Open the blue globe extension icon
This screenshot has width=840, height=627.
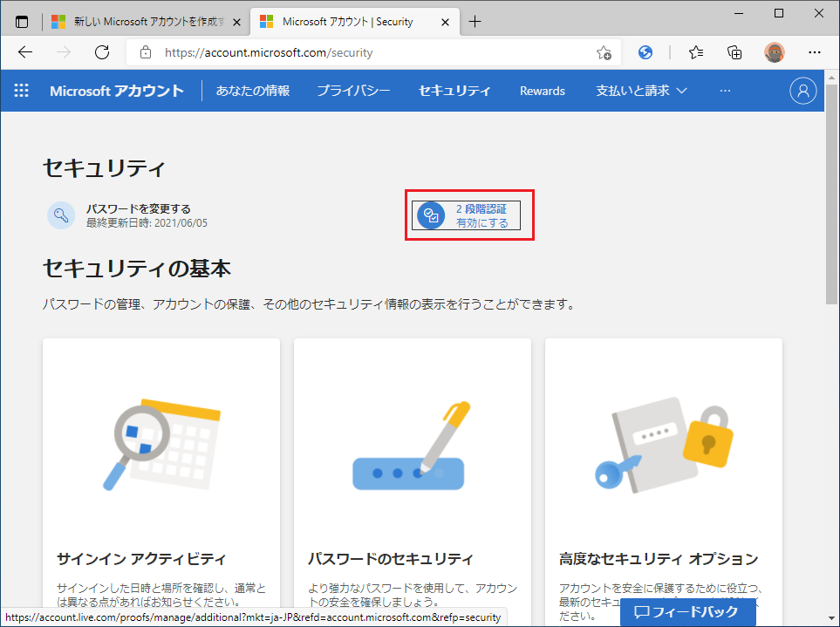coord(645,52)
